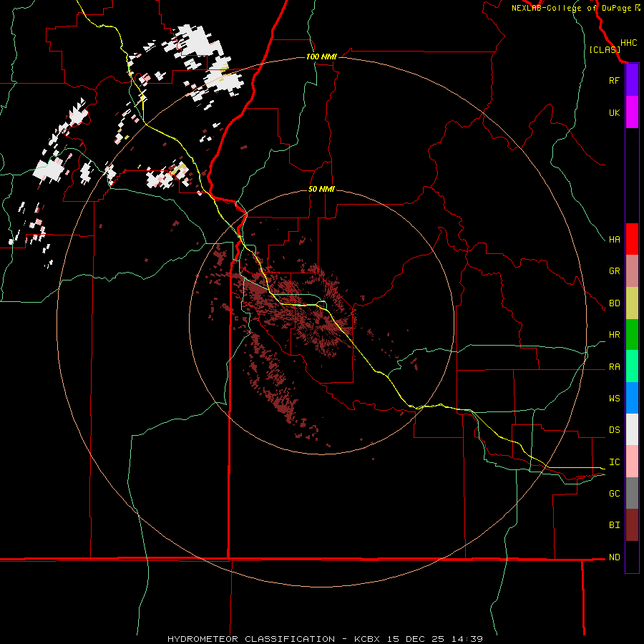
Task: Click the WS legend label text
Action: [614, 399]
